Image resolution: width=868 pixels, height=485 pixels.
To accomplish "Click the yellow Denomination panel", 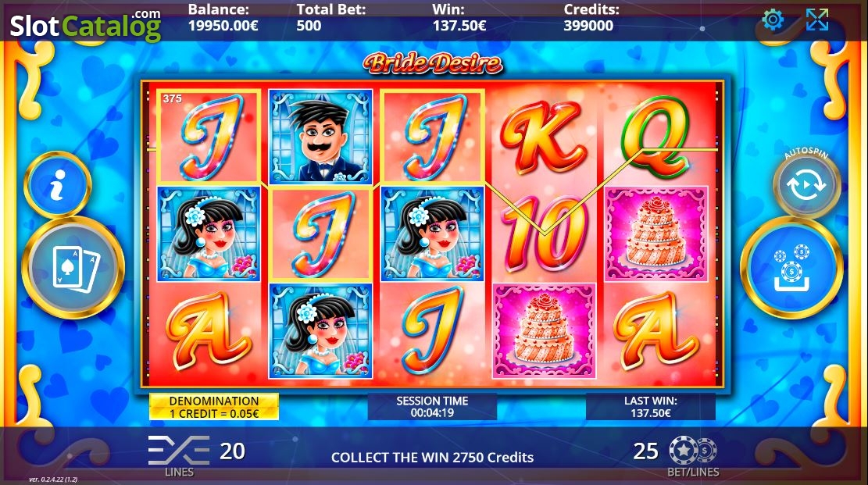I will pos(214,407).
